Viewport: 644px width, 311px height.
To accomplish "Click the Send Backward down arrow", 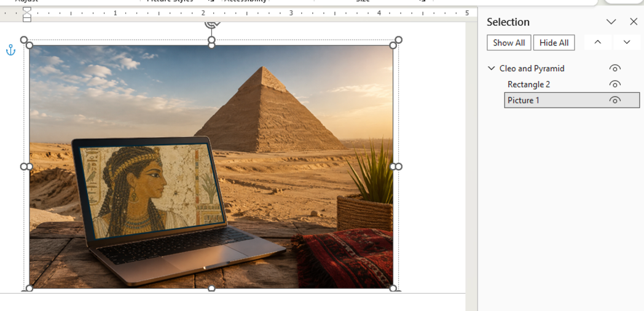I will (x=627, y=42).
